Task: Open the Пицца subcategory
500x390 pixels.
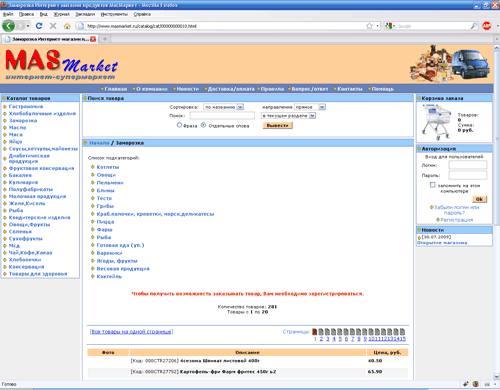Action: [105, 222]
